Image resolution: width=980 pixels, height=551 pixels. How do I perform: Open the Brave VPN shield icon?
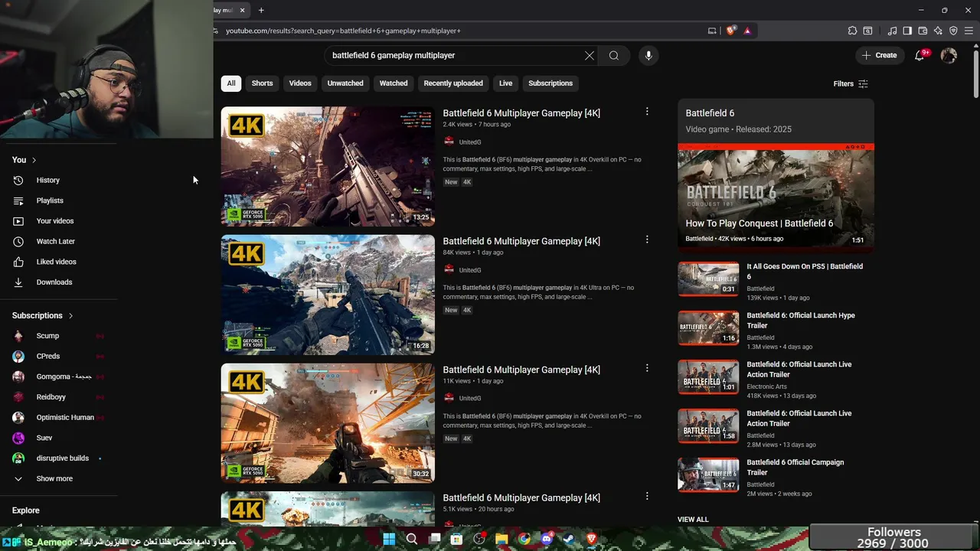[953, 31]
